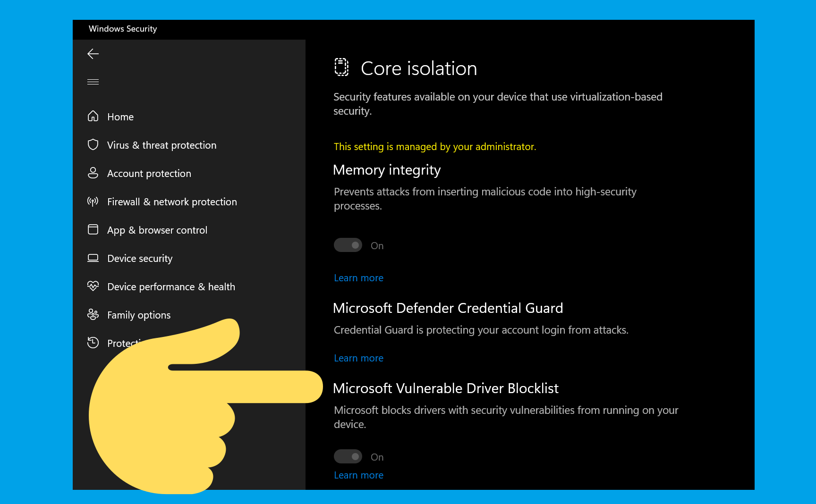Select App & browser control
816x504 pixels.
[157, 230]
